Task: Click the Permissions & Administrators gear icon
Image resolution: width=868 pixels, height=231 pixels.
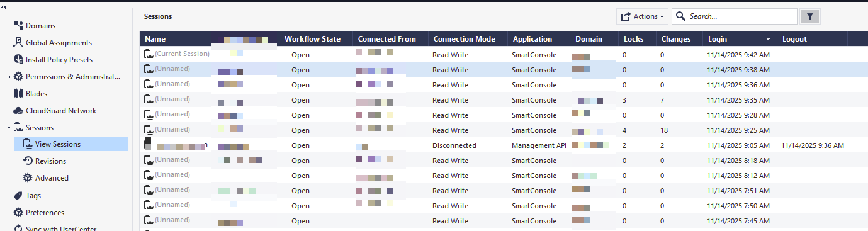Action: tap(18, 77)
